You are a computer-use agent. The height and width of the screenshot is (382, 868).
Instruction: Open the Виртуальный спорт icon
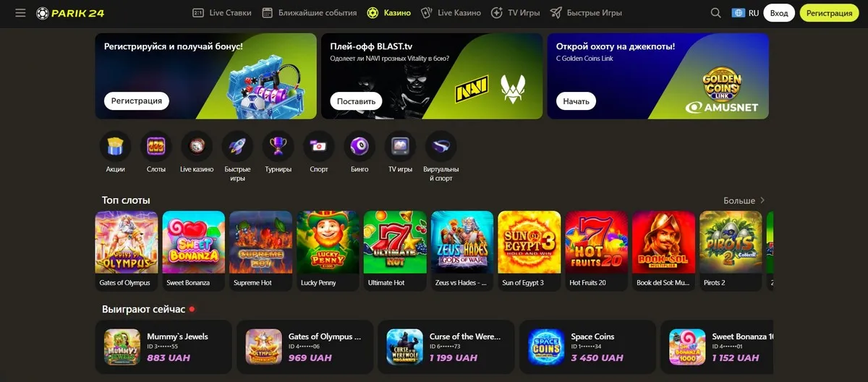coord(441,146)
